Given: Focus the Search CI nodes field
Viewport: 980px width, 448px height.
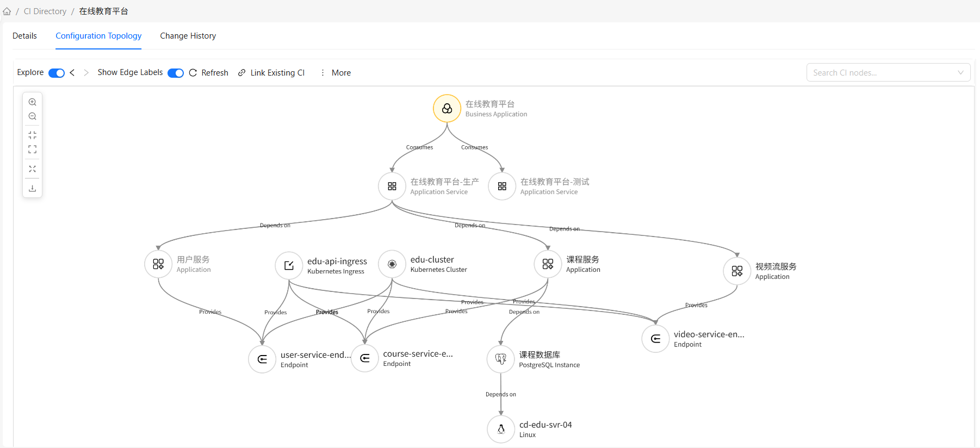Looking at the screenshot, I should click(888, 72).
